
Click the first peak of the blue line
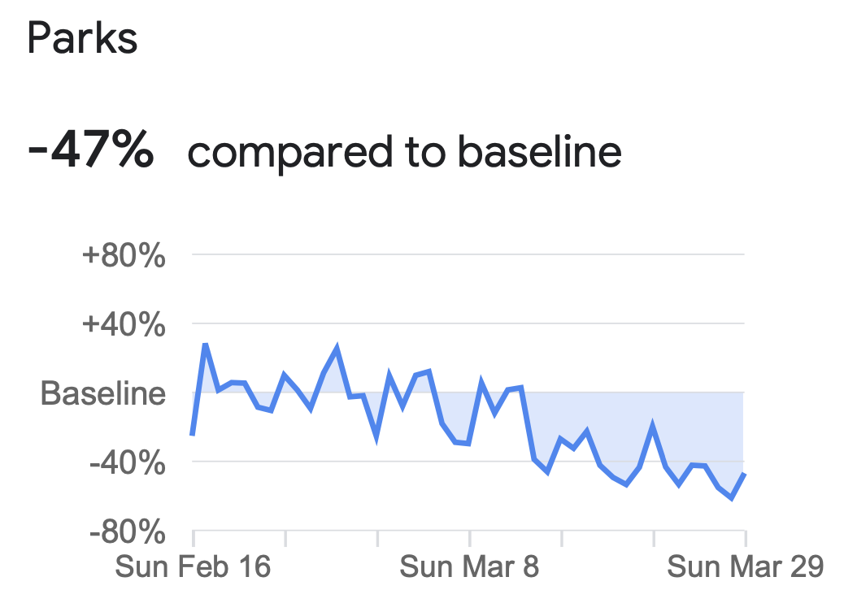pos(205,345)
